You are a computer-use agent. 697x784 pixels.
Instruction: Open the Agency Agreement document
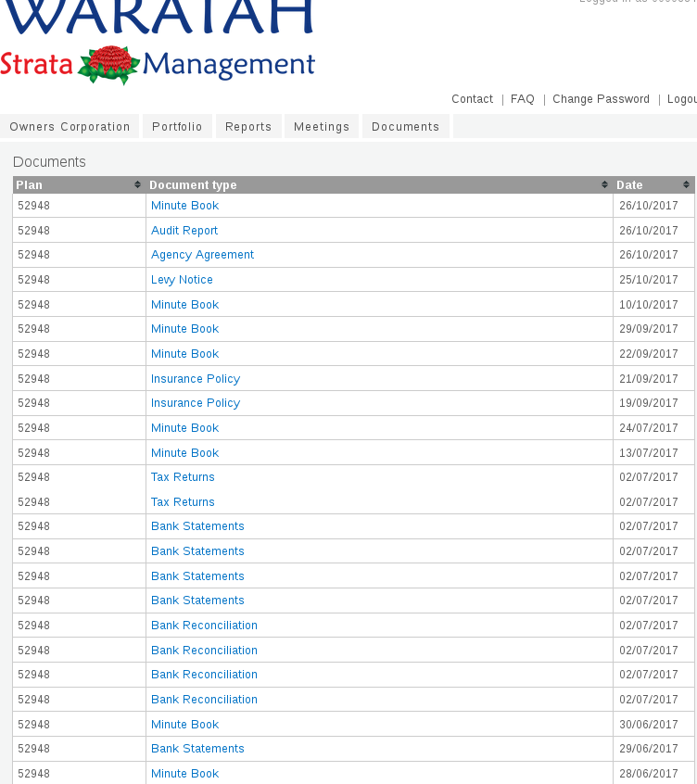click(x=202, y=255)
